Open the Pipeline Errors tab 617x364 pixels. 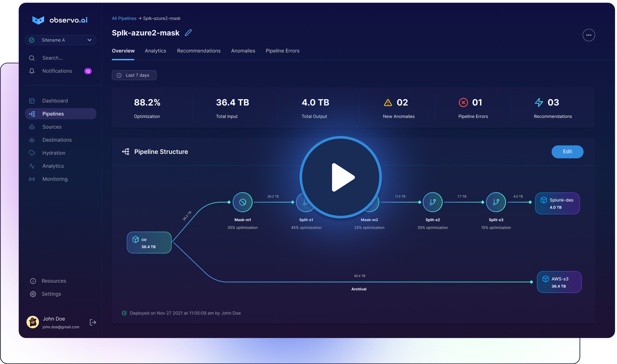282,51
